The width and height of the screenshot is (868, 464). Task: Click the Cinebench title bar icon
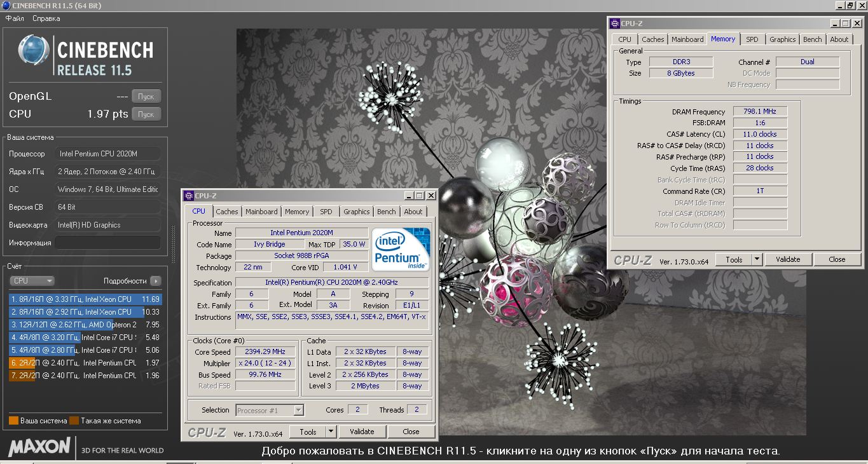6,6
